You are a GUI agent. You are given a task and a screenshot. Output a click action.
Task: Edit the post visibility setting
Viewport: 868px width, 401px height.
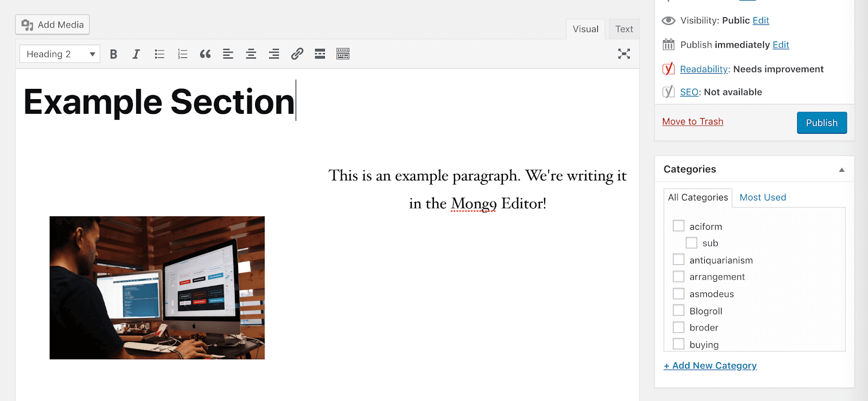(761, 21)
